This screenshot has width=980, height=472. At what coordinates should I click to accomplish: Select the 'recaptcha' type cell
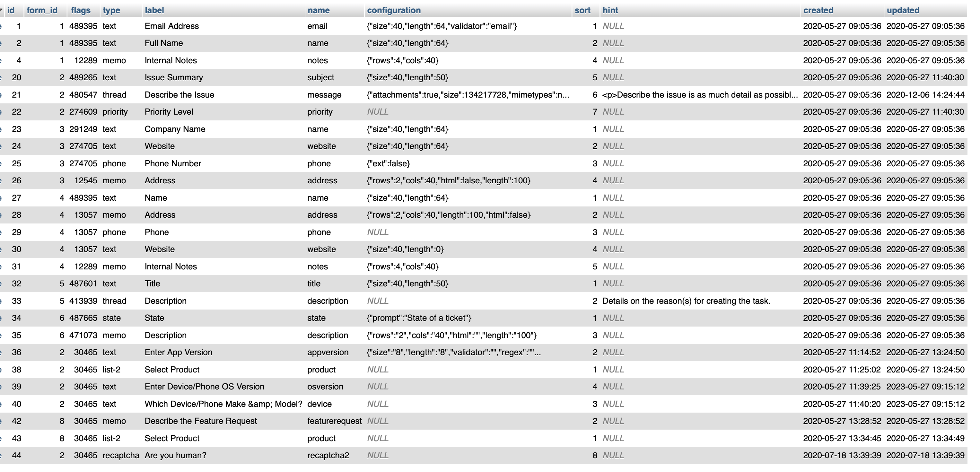pyautogui.click(x=121, y=455)
